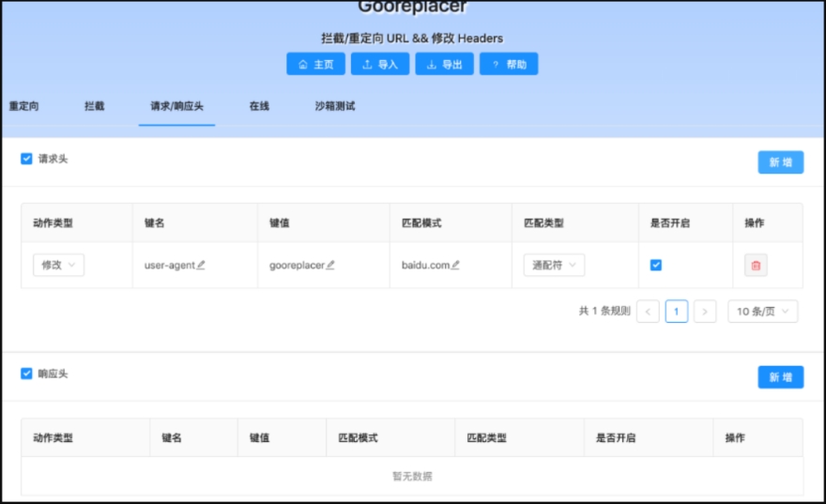Click the 导入 import button
Image resolution: width=826 pixels, height=504 pixels.
[x=379, y=65]
